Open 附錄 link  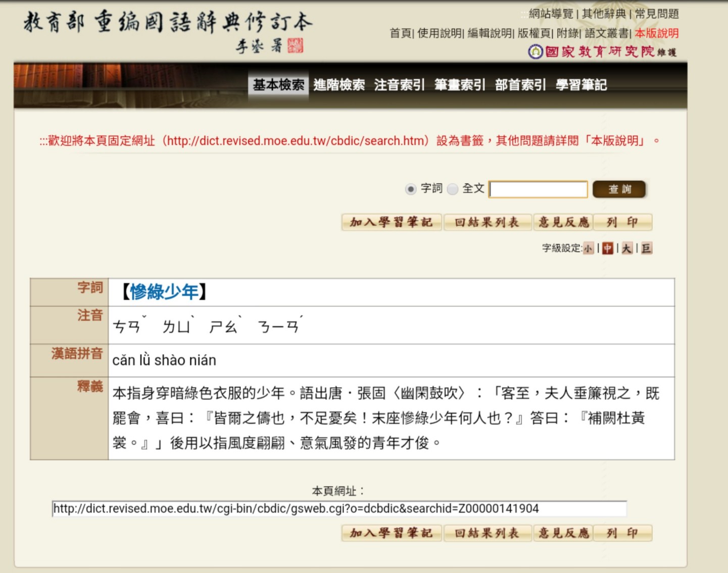pyautogui.click(x=568, y=33)
